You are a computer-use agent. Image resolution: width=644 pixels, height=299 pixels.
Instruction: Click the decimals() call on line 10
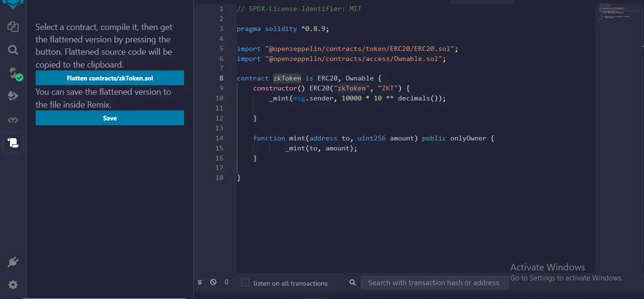420,98
